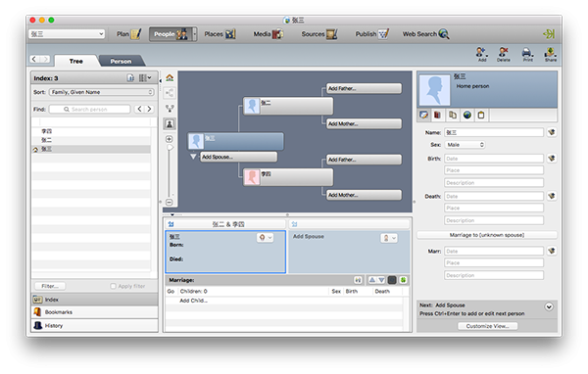Switch to the Tree tab
The height and width of the screenshot is (374, 588).
pyautogui.click(x=76, y=61)
